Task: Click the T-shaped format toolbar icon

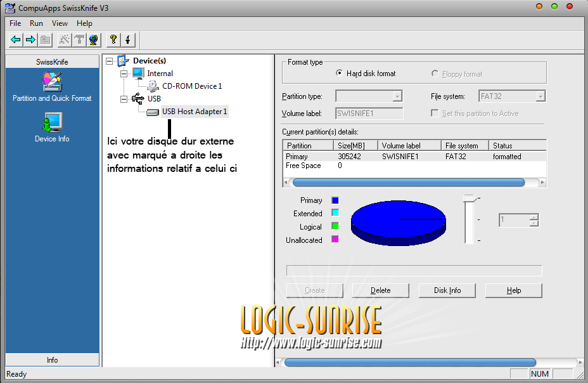Action: [x=79, y=39]
